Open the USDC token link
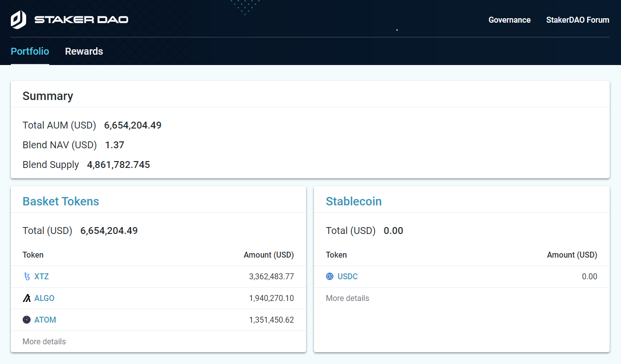621x364 pixels. (347, 277)
